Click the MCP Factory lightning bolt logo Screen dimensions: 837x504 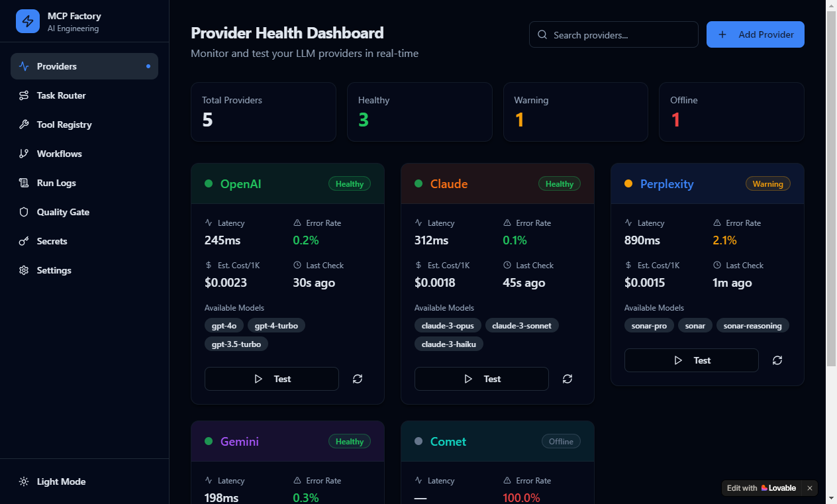click(28, 21)
